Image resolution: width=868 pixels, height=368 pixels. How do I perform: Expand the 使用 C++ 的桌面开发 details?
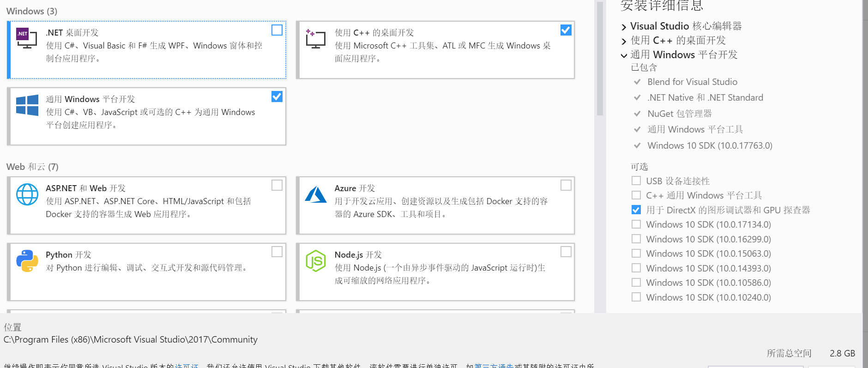(x=624, y=41)
